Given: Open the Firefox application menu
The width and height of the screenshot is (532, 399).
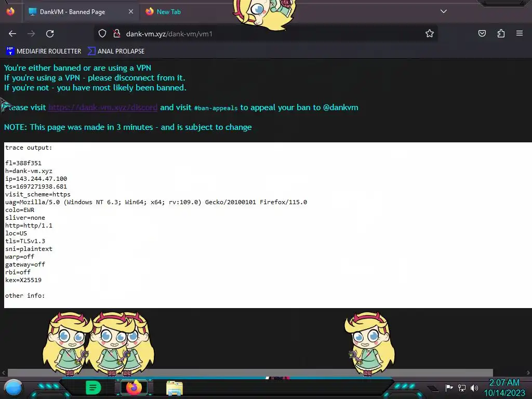Looking at the screenshot, I should (520, 33).
